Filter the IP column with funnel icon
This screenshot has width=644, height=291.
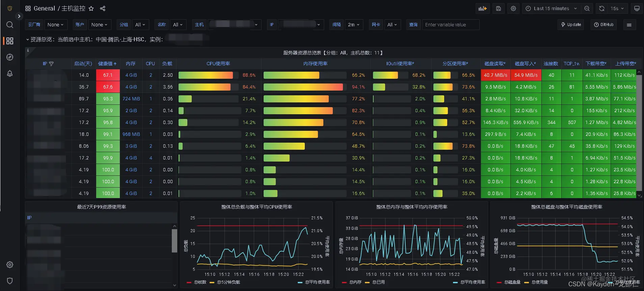pos(51,64)
